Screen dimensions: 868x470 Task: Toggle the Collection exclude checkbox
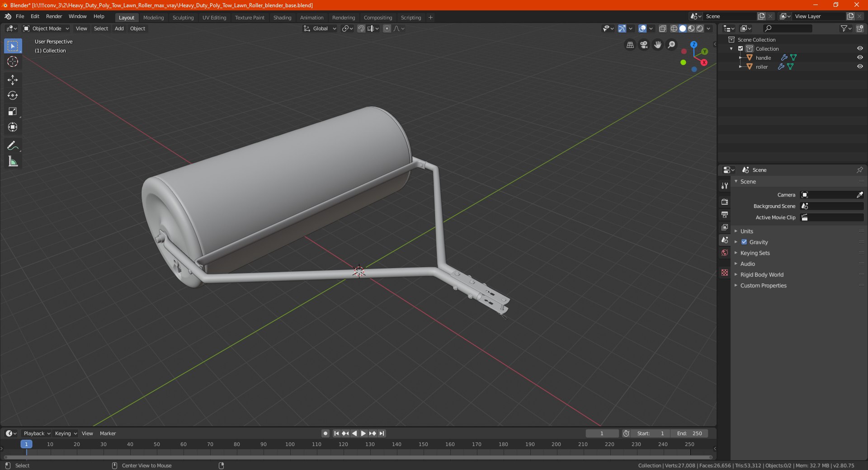[741, 48]
